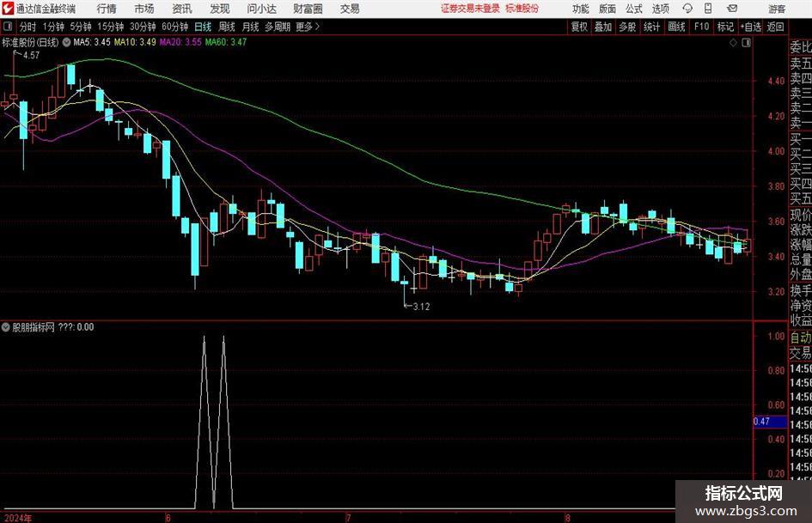Viewport: 812px width, 523px height.
Task: Switch to 60分钟 period tab
Action: pos(175,27)
